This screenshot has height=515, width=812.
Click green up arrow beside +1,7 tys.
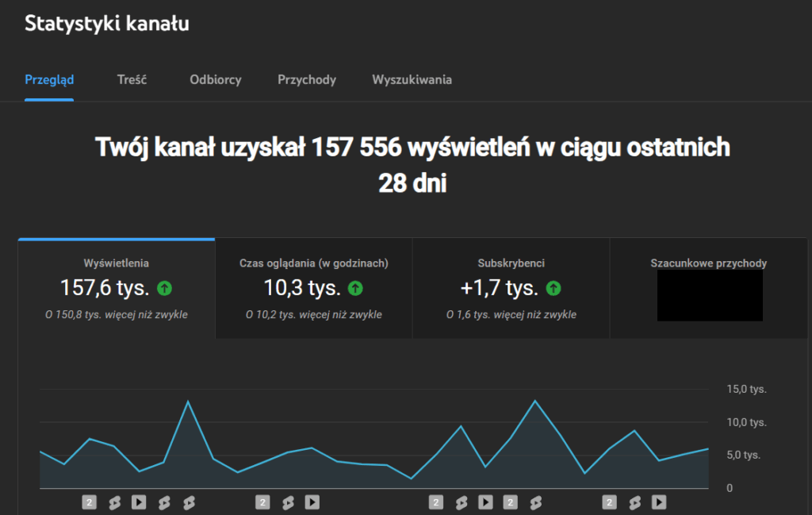tap(553, 288)
